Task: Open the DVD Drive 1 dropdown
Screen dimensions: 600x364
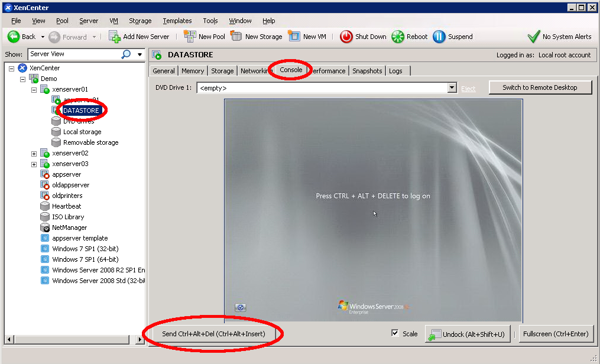Action: (452, 88)
